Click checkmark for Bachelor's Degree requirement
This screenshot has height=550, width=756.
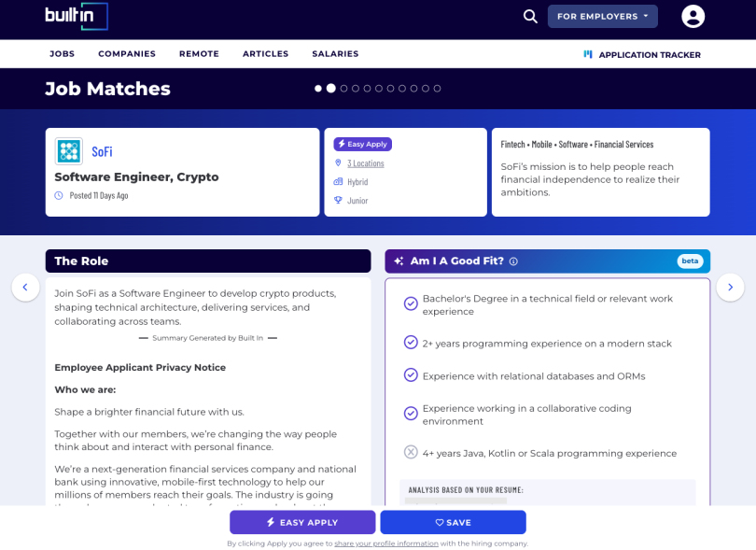pos(411,303)
